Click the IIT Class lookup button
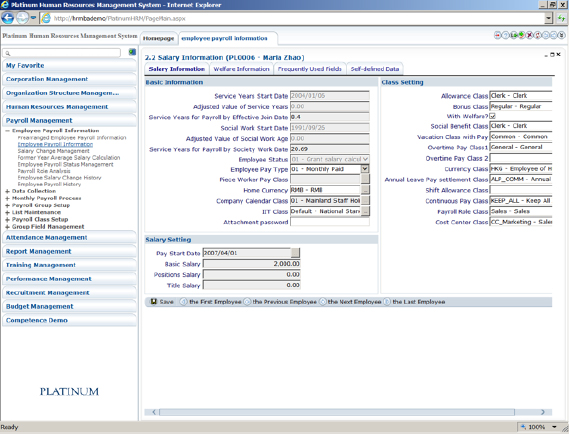This screenshot has width=569, height=434. [x=365, y=211]
